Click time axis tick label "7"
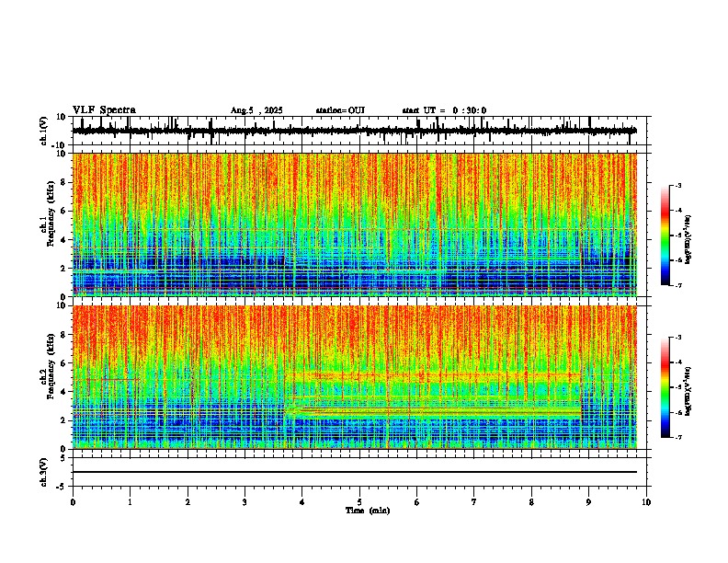The height and width of the screenshot is (563, 728). point(474,502)
